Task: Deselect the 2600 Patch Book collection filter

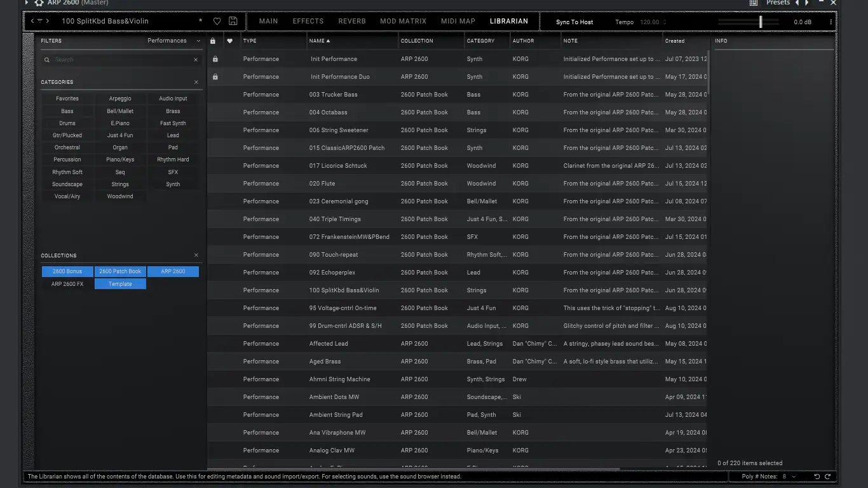Action: coord(120,271)
